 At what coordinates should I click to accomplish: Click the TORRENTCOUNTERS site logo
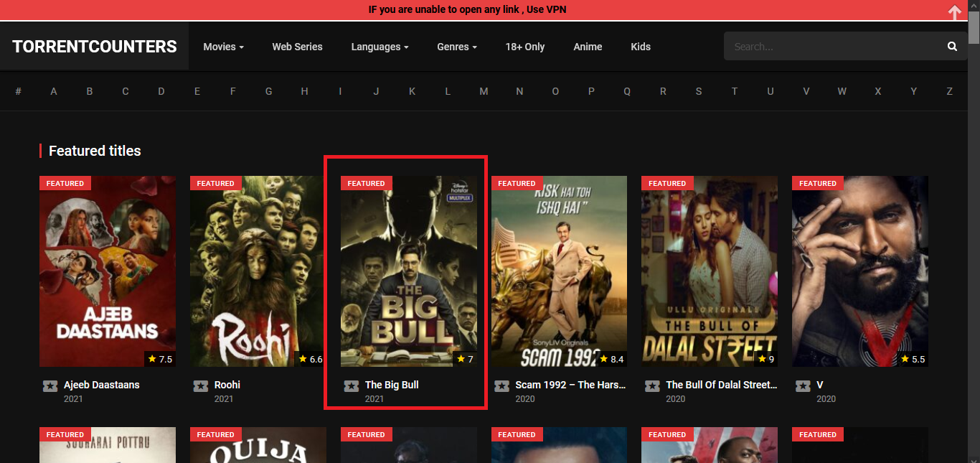(x=95, y=47)
